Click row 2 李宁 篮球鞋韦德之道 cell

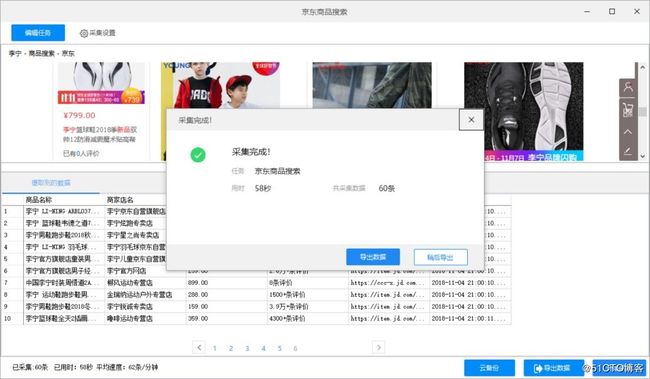coord(63,224)
